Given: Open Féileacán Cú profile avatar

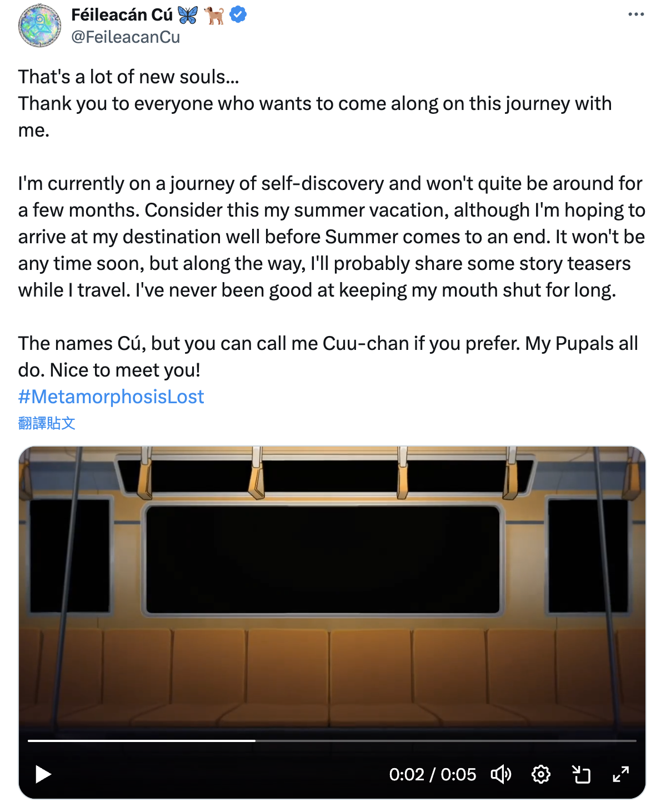Looking at the screenshot, I should click(39, 26).
